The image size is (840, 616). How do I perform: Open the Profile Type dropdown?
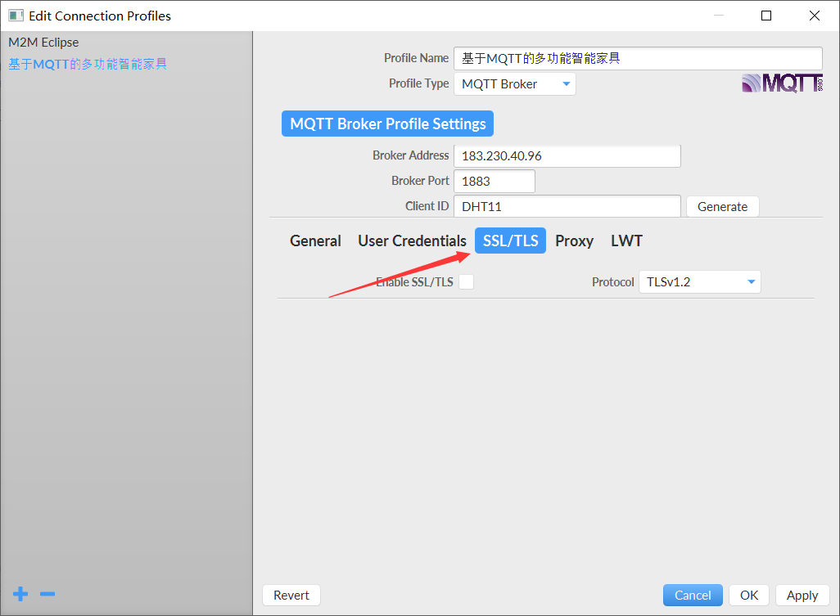coord(515,84)
